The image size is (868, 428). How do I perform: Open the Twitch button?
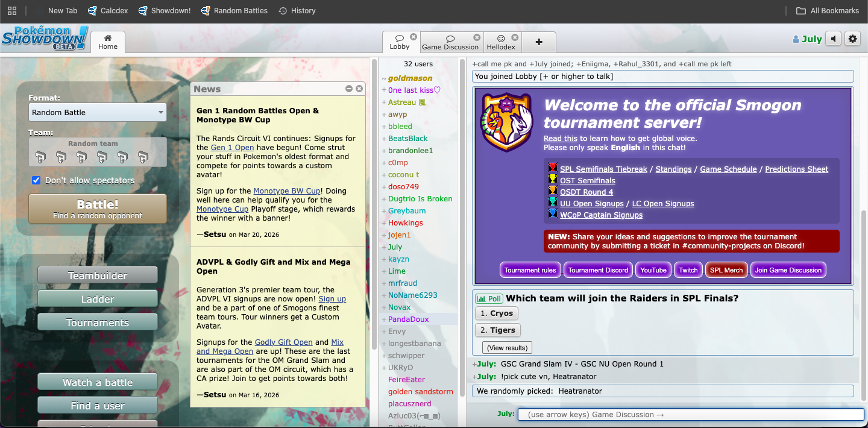(688, 270)
